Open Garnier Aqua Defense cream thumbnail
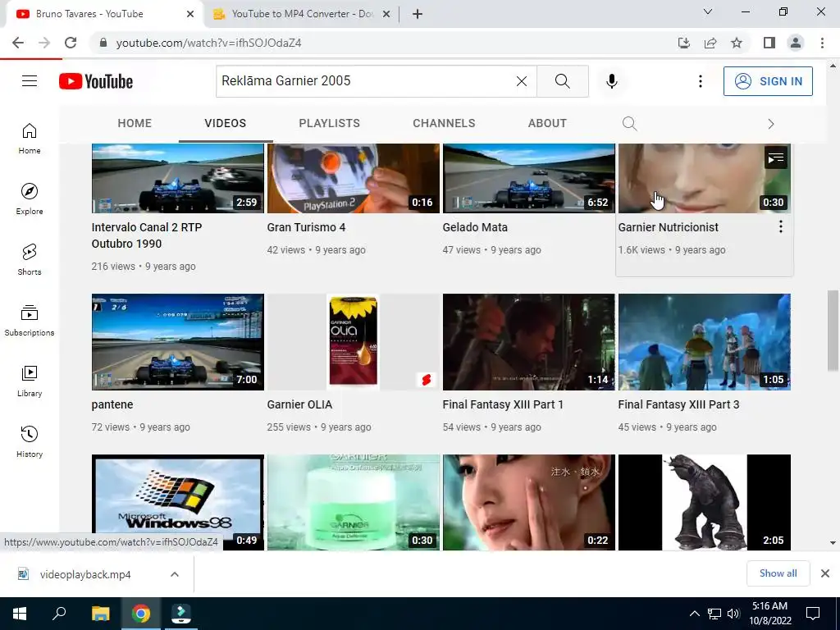Screen dimensions: 840x630 tap(354, 502)
